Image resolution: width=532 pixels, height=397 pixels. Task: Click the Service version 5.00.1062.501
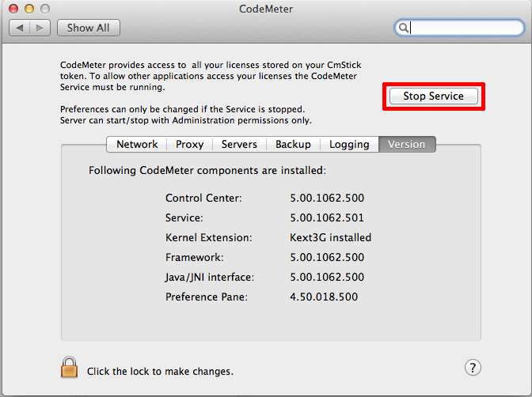[x=327, y=217]
